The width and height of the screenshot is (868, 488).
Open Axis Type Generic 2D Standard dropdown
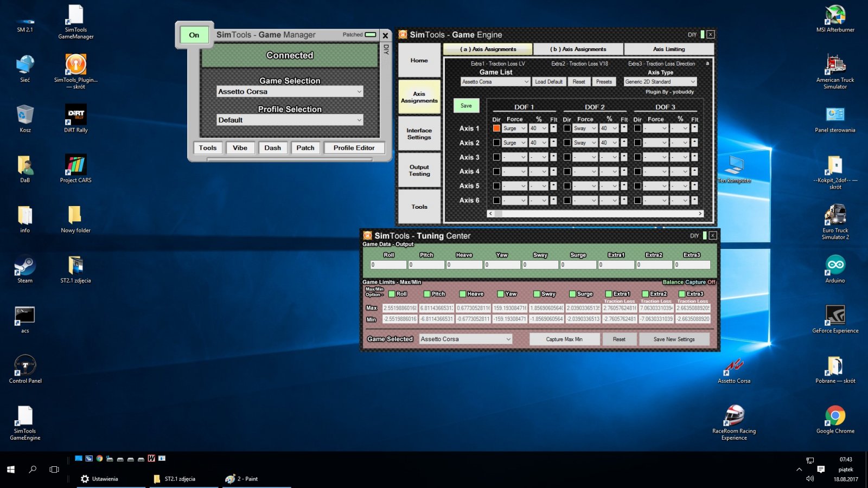pyautogui.click(x=660, y=82)
